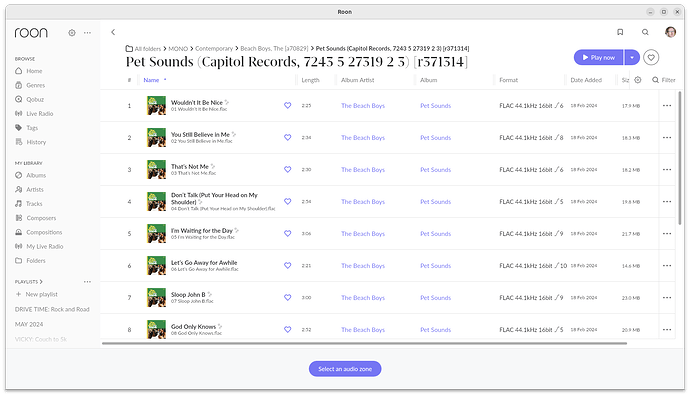Navigate to Beach Boys, The breadcrumb
This screenshot has width=690, height=396.
274,48
